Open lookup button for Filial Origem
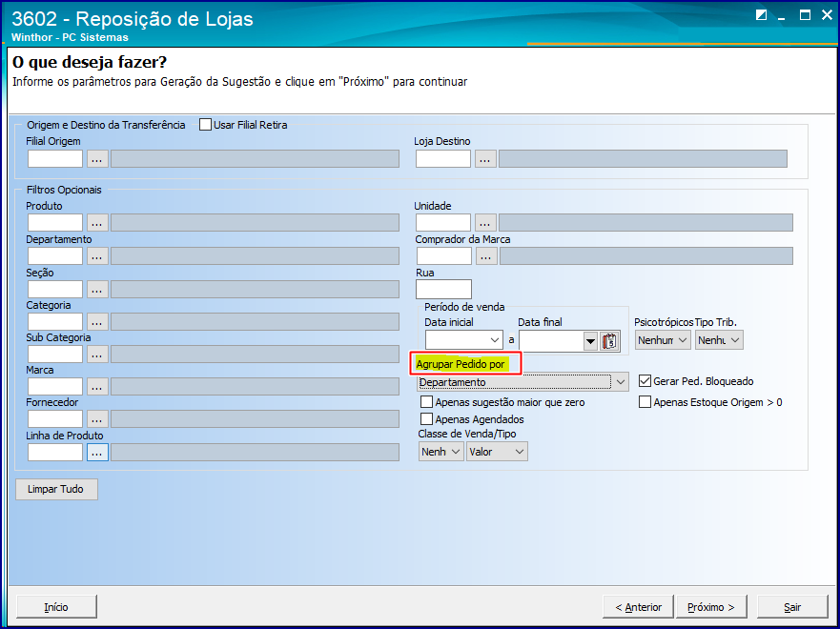Viewport: 840px width, 629px height. click(97, 159)
